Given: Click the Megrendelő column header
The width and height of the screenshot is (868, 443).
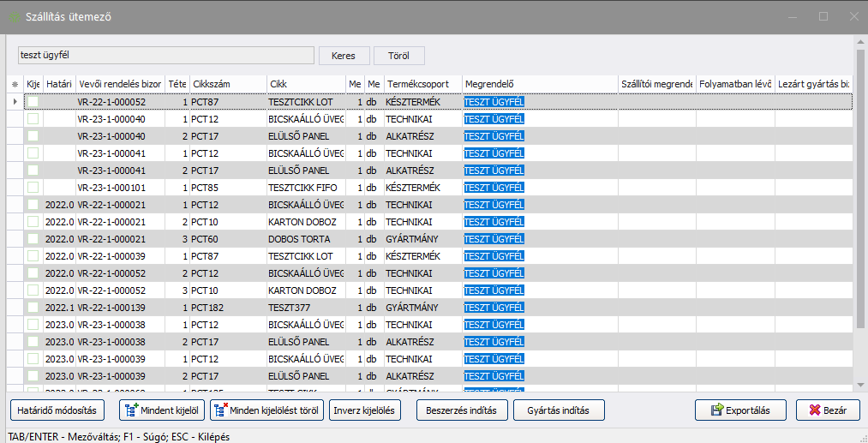Looking at the screenshot, I should [539, 84].
